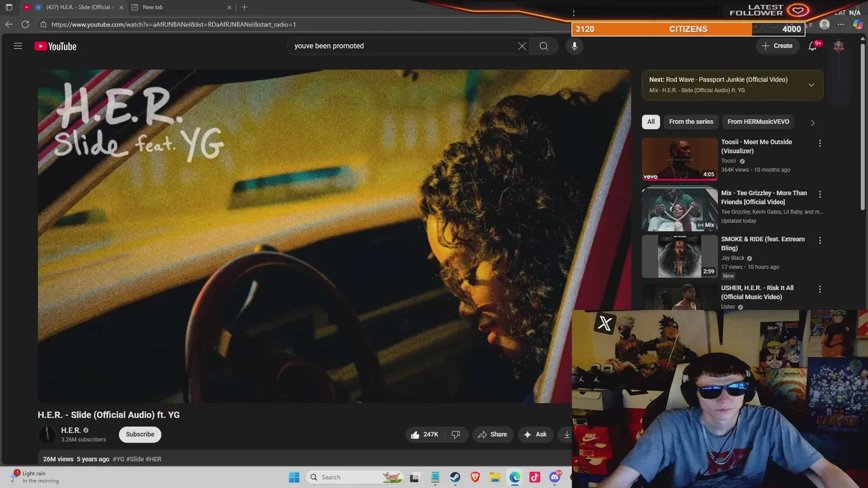Select the All filter chip

(x=651, y=122)
